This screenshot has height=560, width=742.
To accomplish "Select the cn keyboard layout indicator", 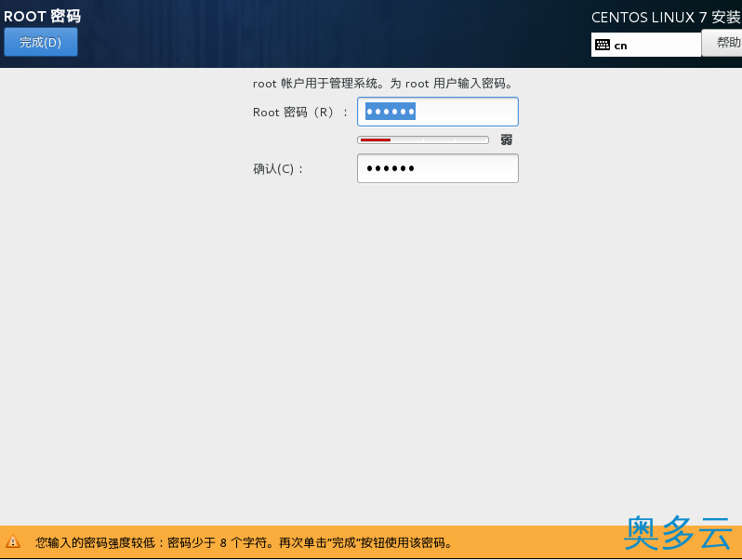I will [x=646, y=45].
